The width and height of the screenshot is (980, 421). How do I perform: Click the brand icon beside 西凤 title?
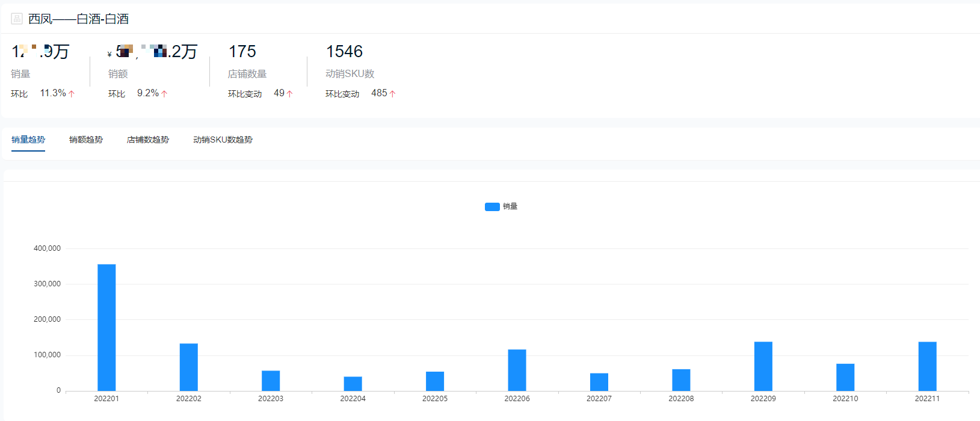pyautogui.click(x=17, y=19)
